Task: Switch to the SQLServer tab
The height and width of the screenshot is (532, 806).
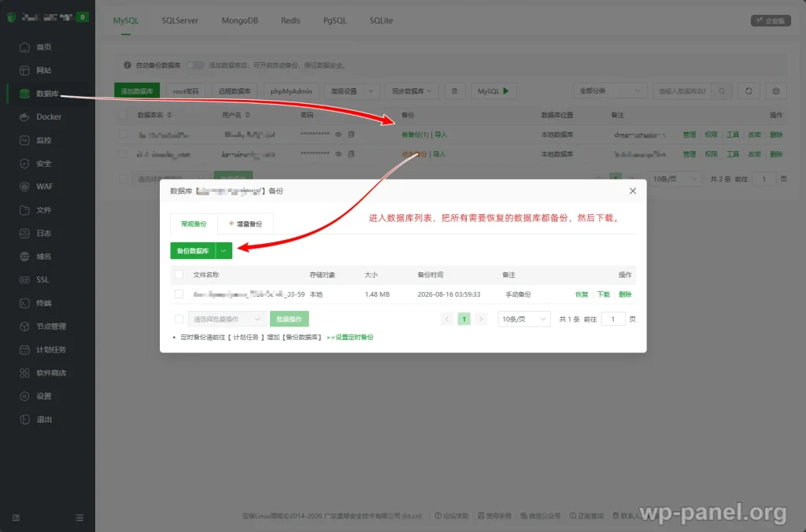Action: coord(180,20)
